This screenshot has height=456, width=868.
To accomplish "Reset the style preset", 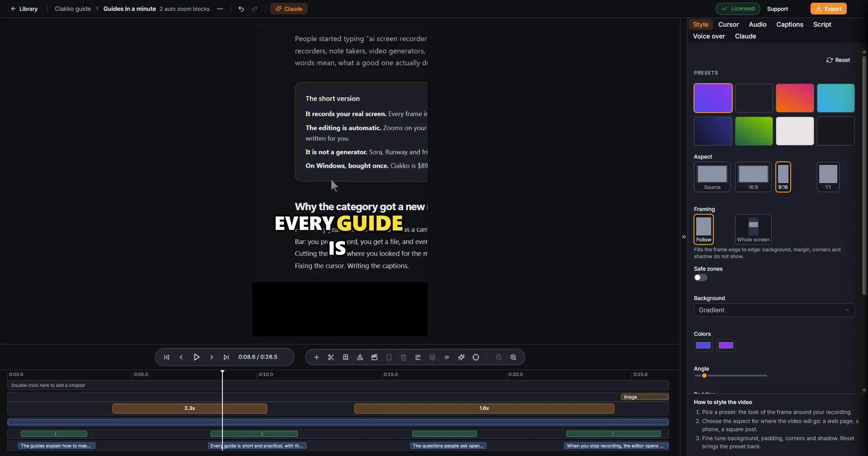I will coord(838,60).
